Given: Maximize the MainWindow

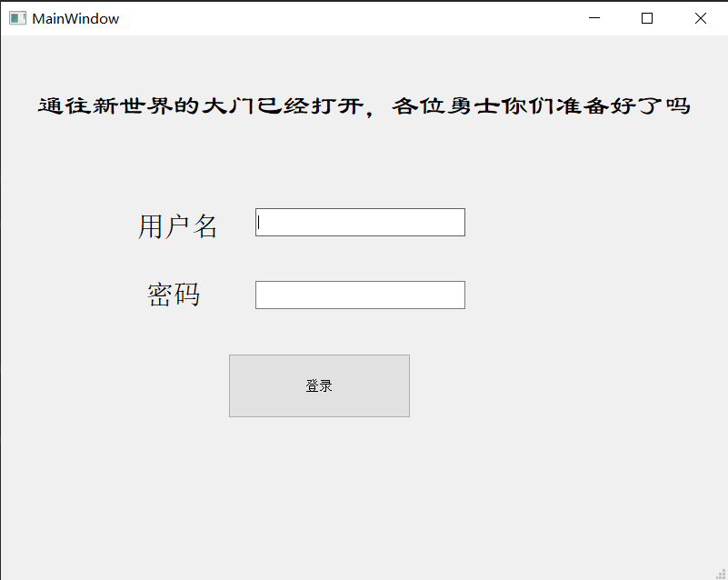Looking at the screenshot, I should pos(647,17).
